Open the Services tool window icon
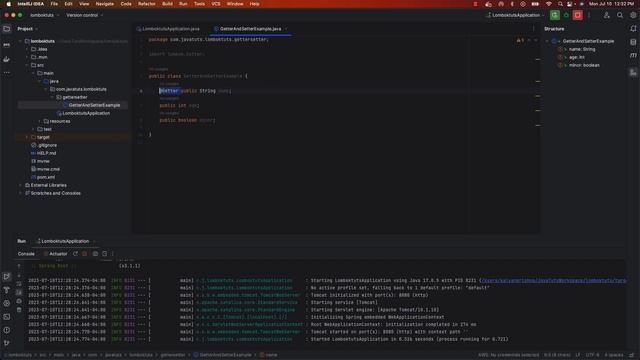Screen dimensions: 640x360 click(7, 303)
